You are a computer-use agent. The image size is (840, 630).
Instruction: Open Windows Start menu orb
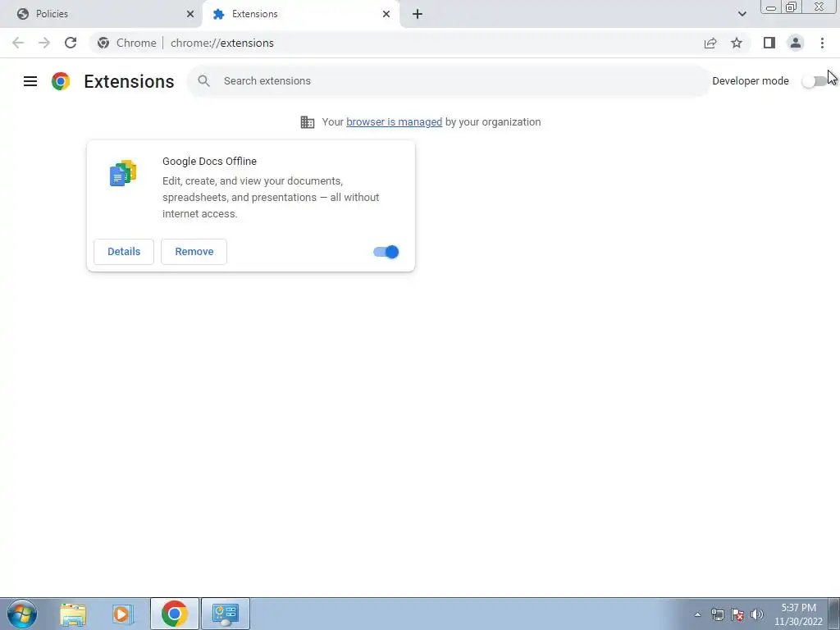click(22, 614)
